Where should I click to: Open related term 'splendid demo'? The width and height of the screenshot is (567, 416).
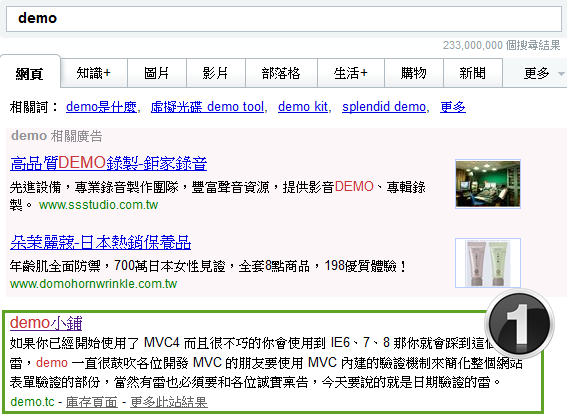pos(384,107)
